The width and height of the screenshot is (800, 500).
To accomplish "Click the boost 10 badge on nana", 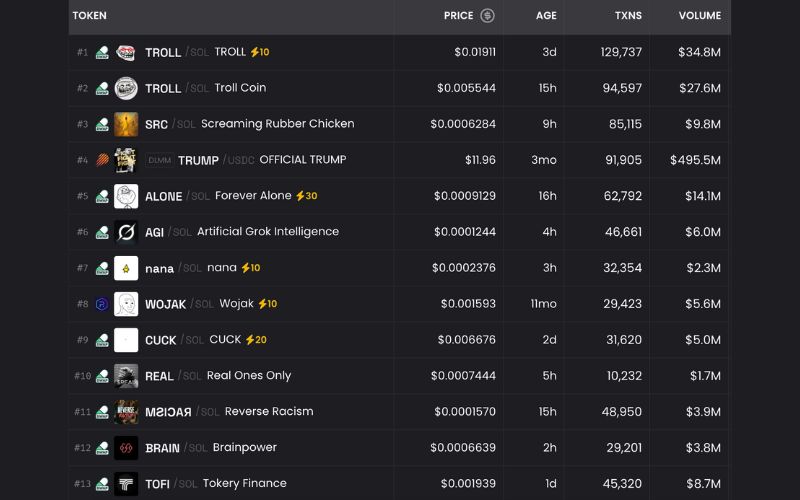I will click(251, 268).
